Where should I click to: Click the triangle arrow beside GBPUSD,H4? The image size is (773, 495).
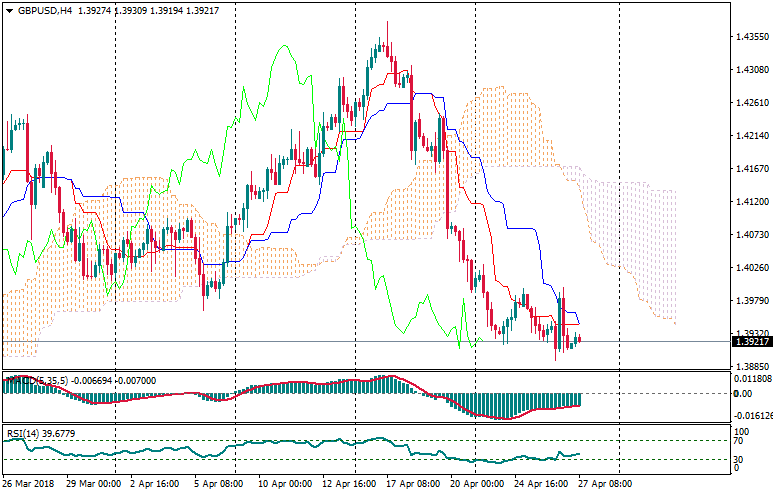click(x=8, y=10)
